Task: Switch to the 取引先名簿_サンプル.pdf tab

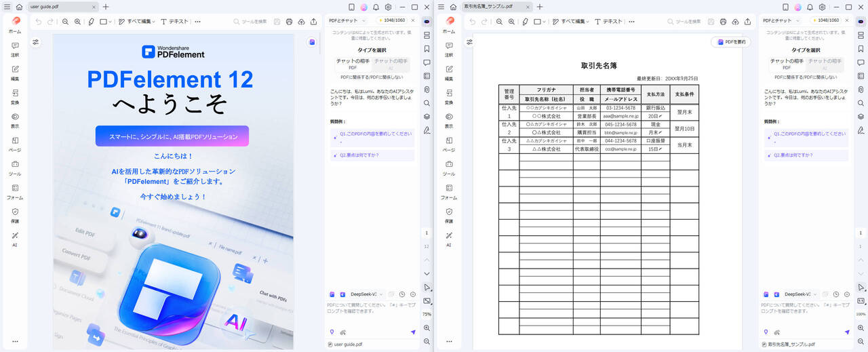Action: coord(496,6)
